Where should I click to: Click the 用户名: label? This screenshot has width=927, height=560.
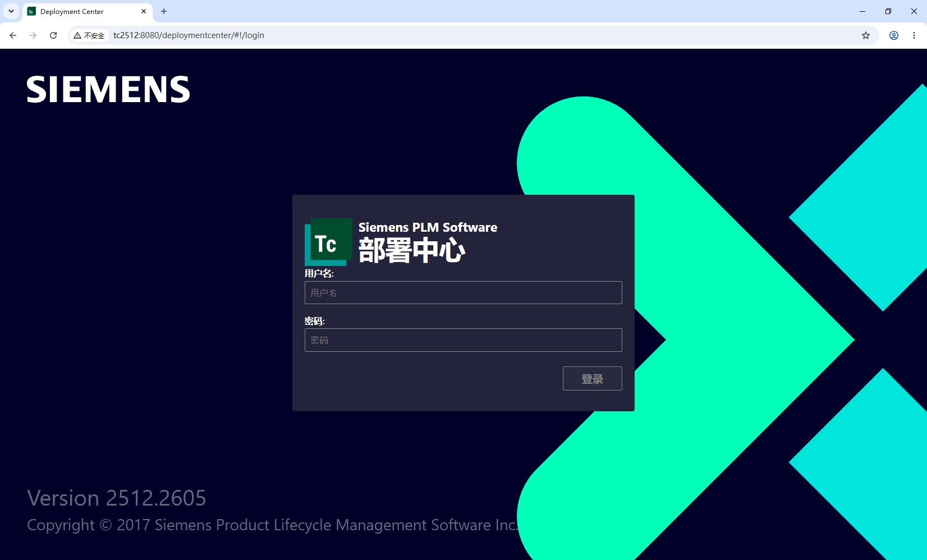coord(319,273)
